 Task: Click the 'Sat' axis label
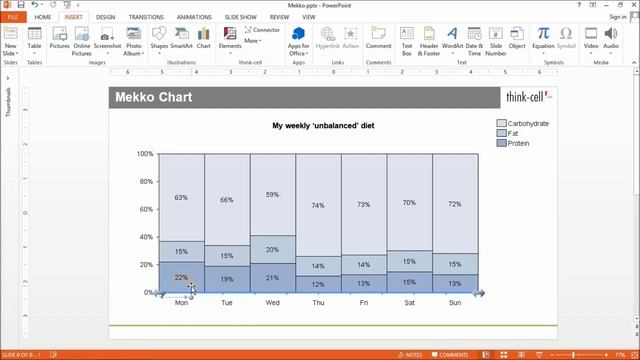(409, 302)
